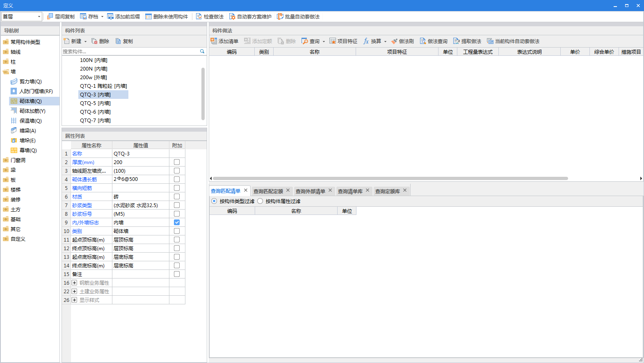
Task: Open the 换算 dropdown arrow
Action: (385, 41)
